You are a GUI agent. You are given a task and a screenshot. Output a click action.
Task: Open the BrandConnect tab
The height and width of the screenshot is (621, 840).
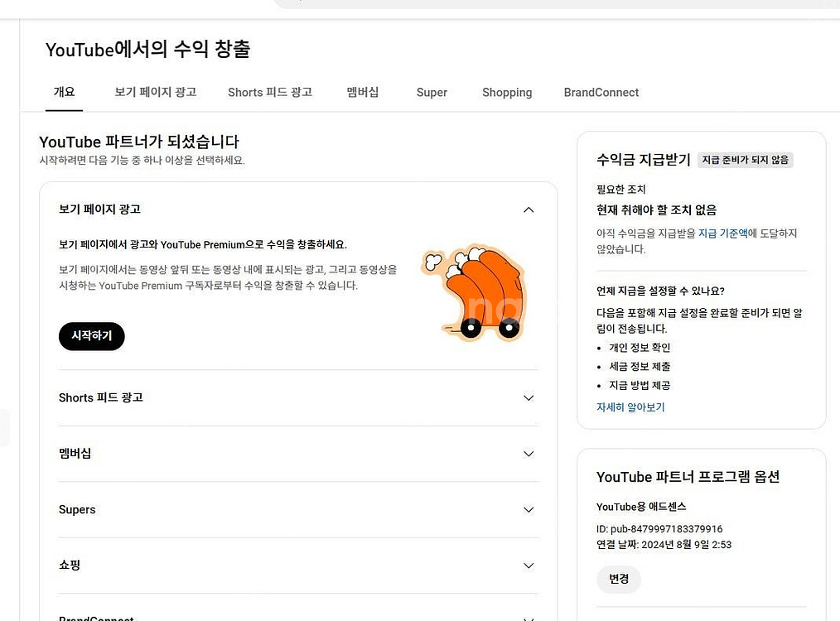[x=601, y=93]
